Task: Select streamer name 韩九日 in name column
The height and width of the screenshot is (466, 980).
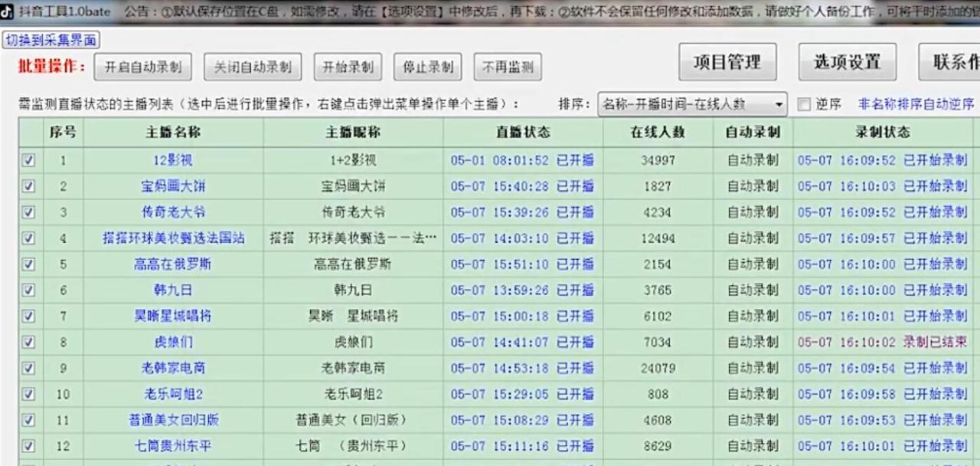Action: (x=173, y=290)
